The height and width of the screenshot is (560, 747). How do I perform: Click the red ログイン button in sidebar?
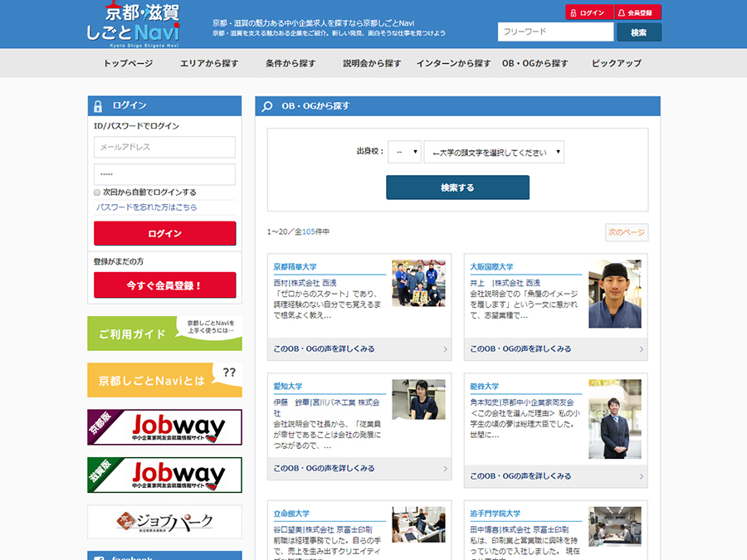(x=165, y=233)
